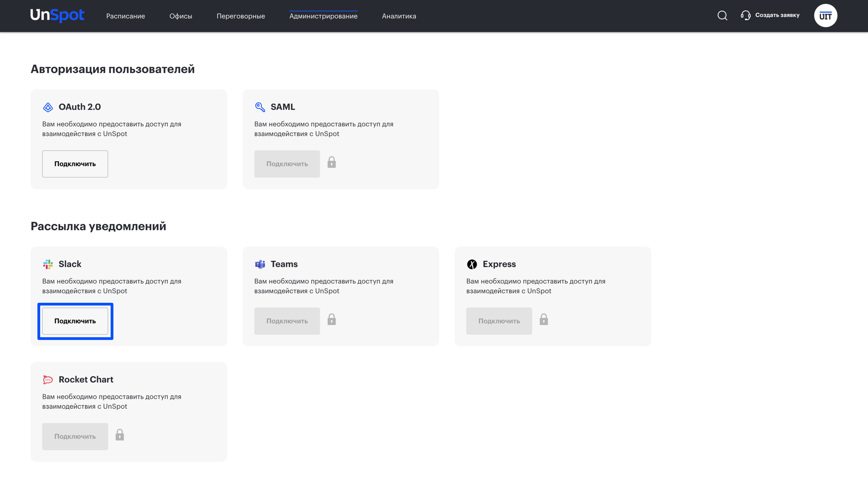The image size is (868, 488).
Task: Click the Express title text
Action: point(499,264)
